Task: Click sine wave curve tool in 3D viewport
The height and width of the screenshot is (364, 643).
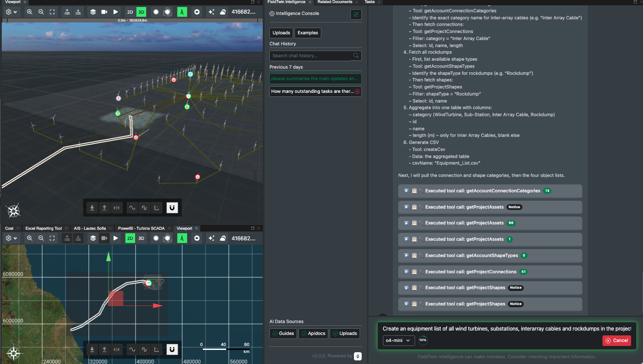Action: [x=132, y=208]
